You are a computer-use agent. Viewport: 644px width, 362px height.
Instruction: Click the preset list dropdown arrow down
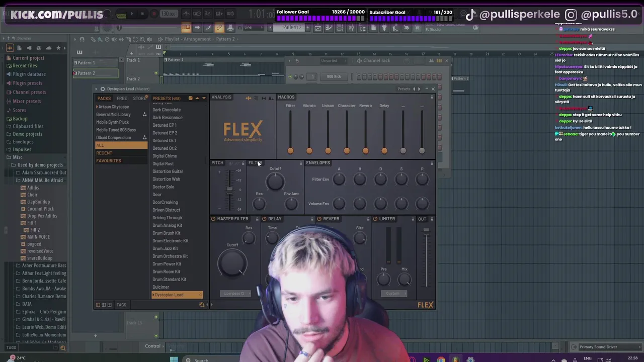click(x=204, y=98)
